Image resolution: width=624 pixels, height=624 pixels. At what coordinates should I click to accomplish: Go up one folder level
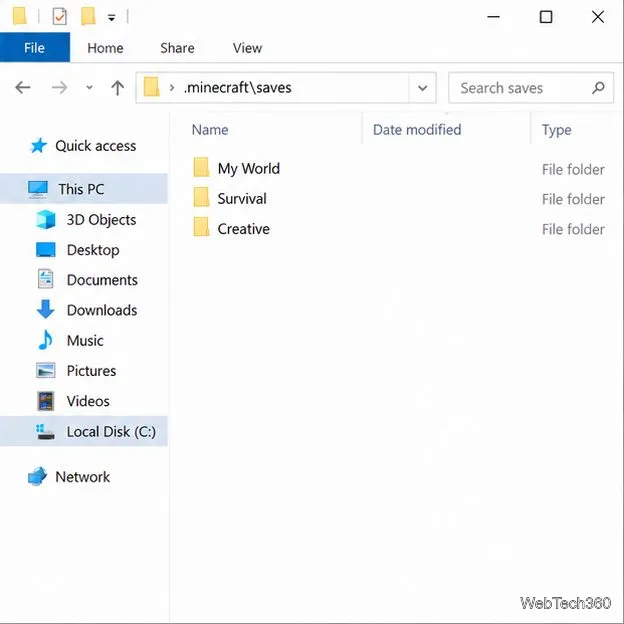tap(117, 88)
